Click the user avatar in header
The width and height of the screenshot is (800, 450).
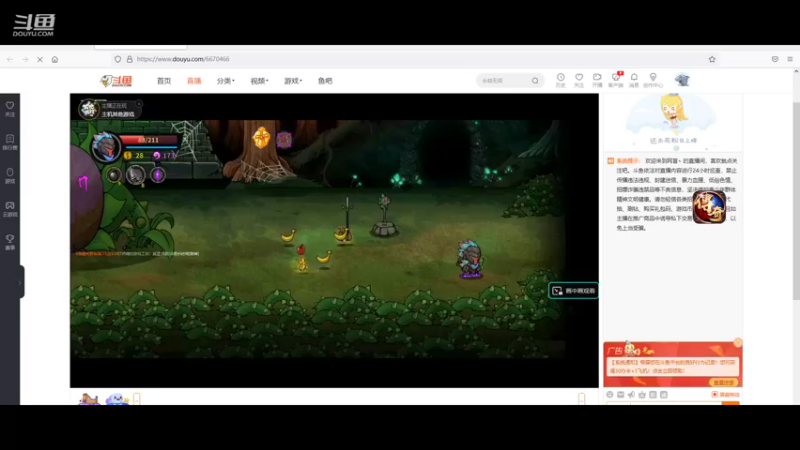click(682, 80)
